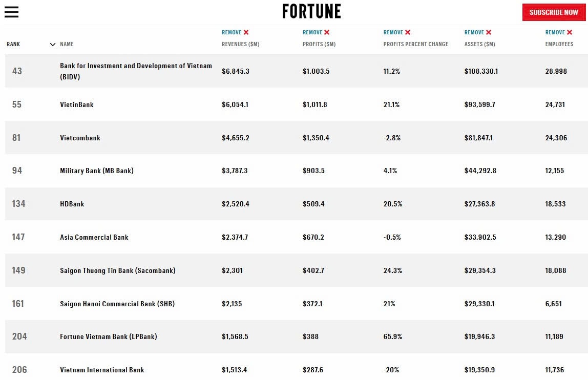
Task: Sort by Revenues ($M) header
Action: 240,44
